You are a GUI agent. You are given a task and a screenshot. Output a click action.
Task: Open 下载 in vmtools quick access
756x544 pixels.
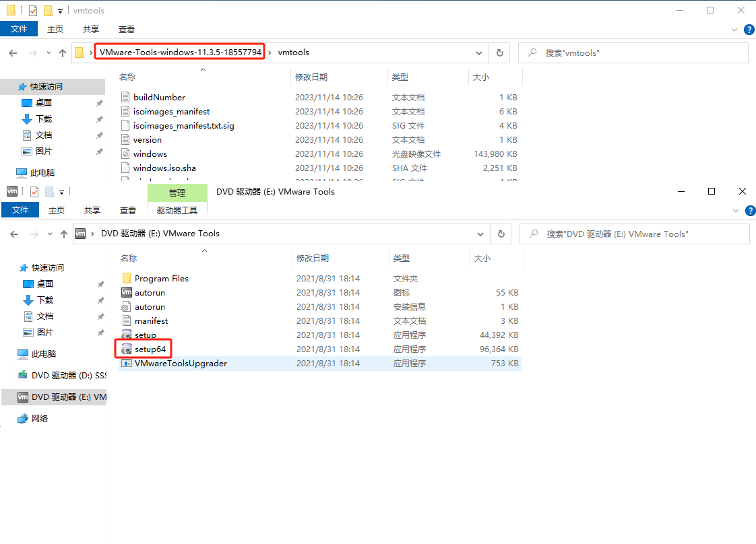point(38,119)
